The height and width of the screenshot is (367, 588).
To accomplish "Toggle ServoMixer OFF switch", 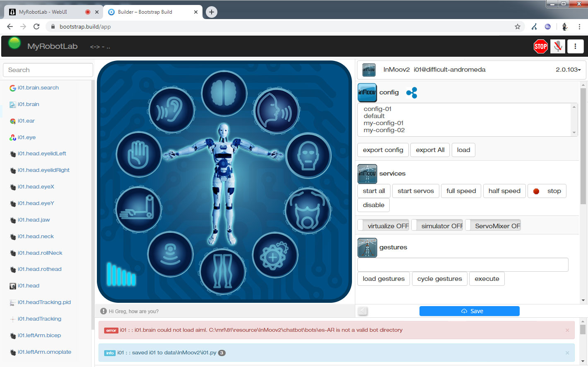I will [493, 226].
